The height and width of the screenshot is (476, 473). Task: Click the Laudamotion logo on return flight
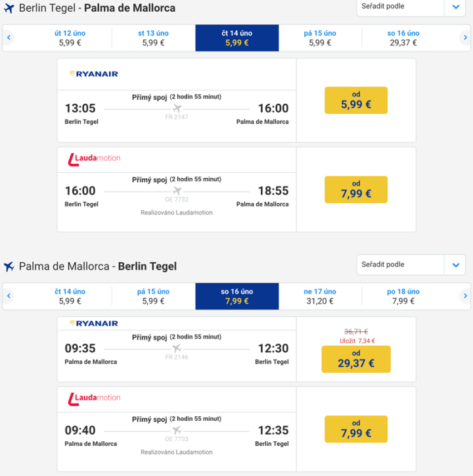[94, 398]
